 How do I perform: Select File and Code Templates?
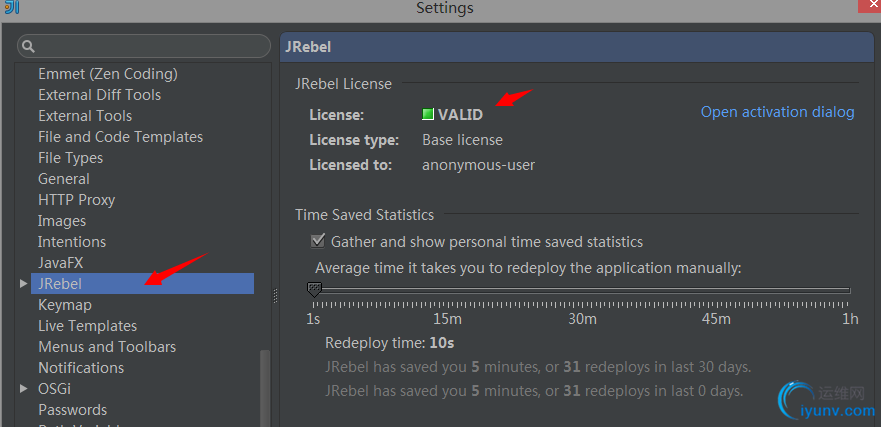pos(120,137)
